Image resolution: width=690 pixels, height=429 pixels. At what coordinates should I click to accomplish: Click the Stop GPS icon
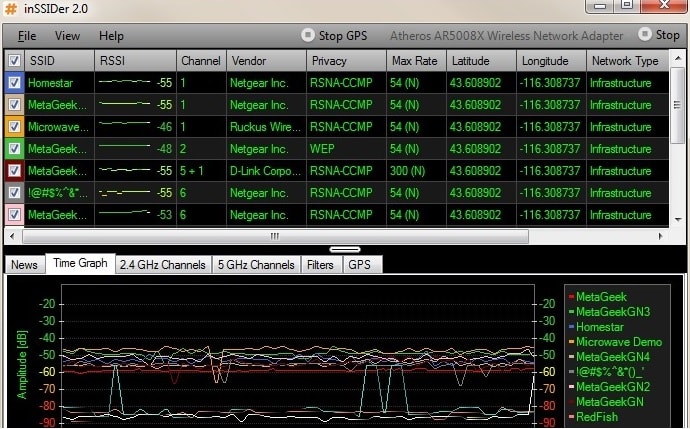point(308,35)
